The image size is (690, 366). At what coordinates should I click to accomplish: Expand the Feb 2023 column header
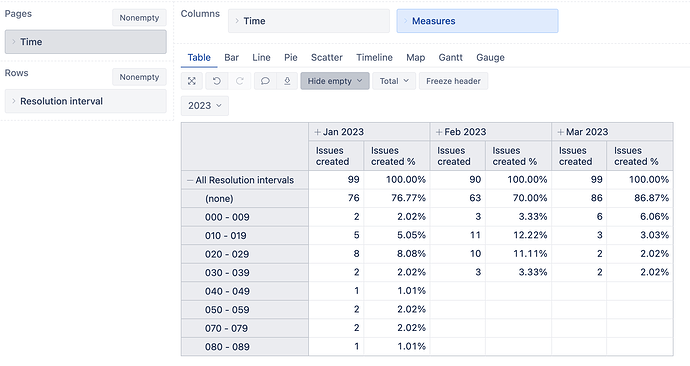tap(439, 132)
